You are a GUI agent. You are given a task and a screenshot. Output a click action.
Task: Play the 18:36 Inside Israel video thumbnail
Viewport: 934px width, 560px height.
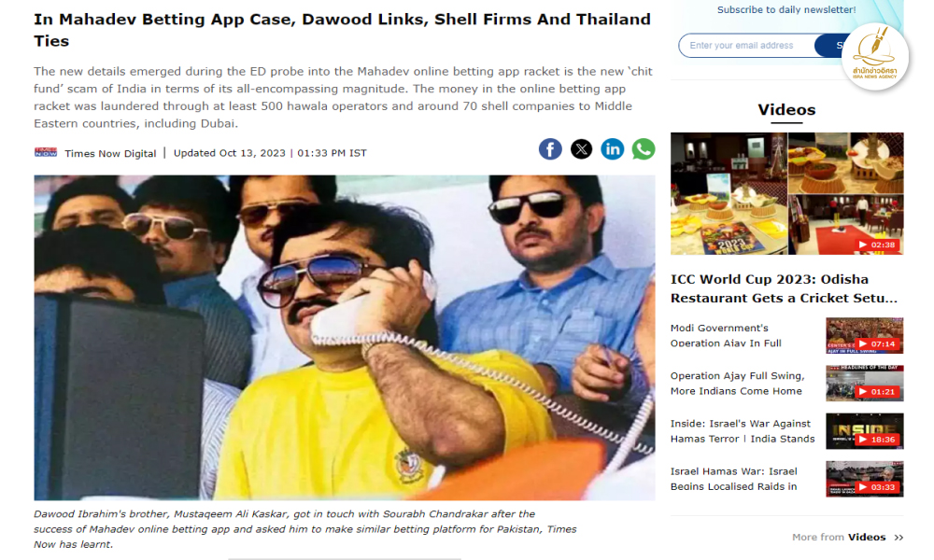(864, 431)
